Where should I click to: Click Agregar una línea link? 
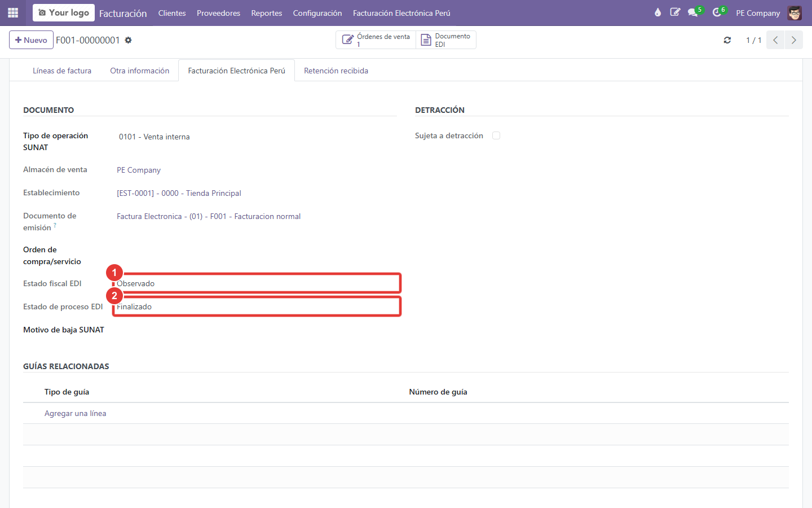pos(76,413)
